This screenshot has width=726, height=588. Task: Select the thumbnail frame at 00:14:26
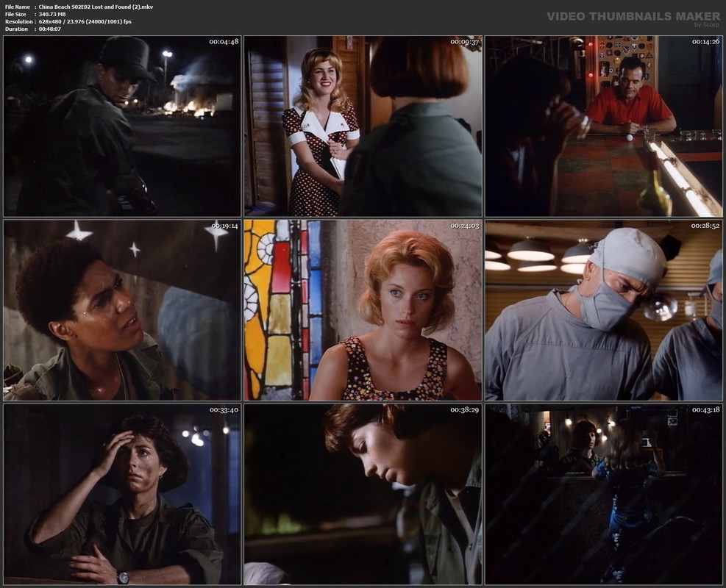604,126
